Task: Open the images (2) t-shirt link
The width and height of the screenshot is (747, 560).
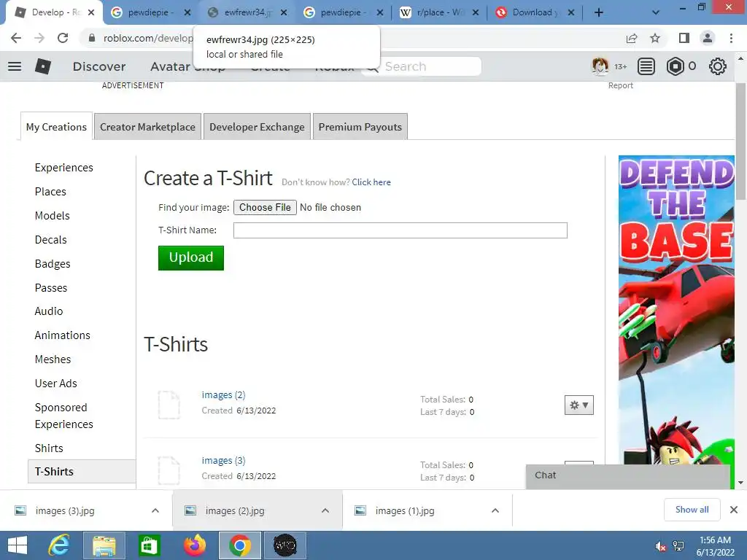Action: [223, 394]
